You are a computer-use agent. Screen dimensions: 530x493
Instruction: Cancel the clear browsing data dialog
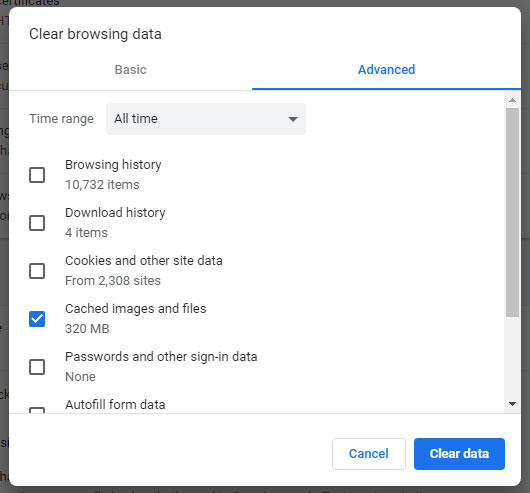(x=369, y=454)
